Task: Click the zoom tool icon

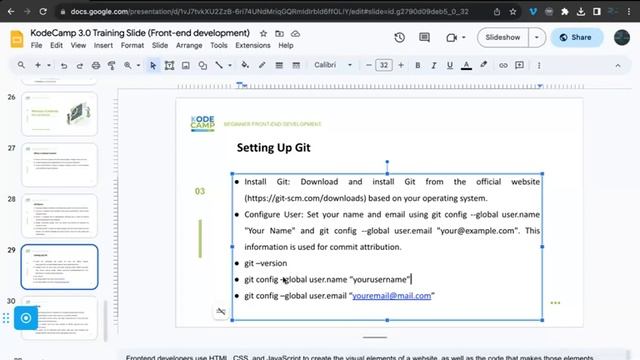Action: point(128,65)
